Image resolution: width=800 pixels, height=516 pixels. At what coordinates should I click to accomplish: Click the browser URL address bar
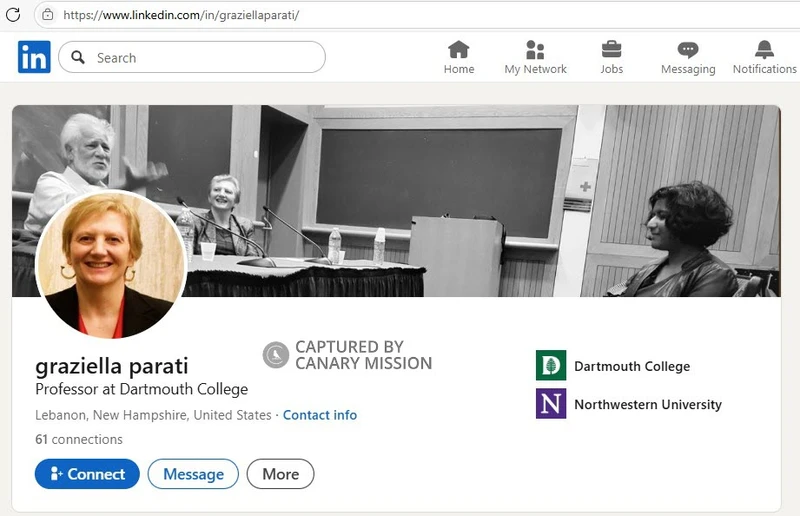coord(418,15)
